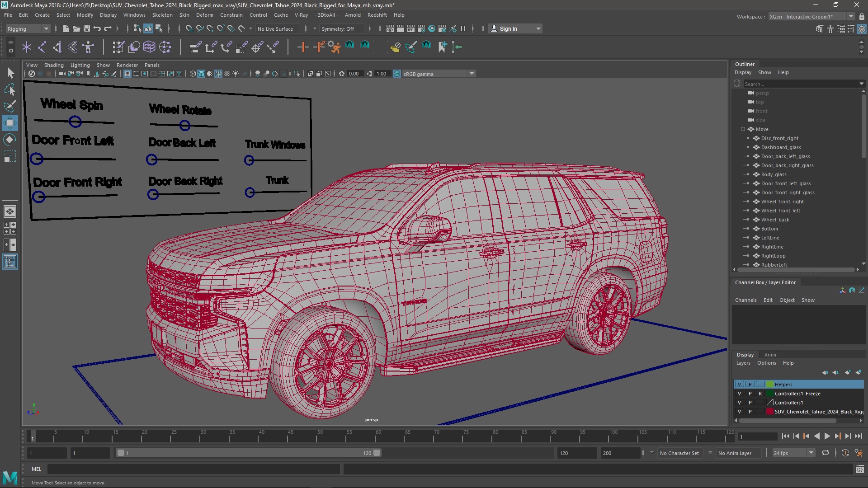Open the Deform menu

click(204, 15)
